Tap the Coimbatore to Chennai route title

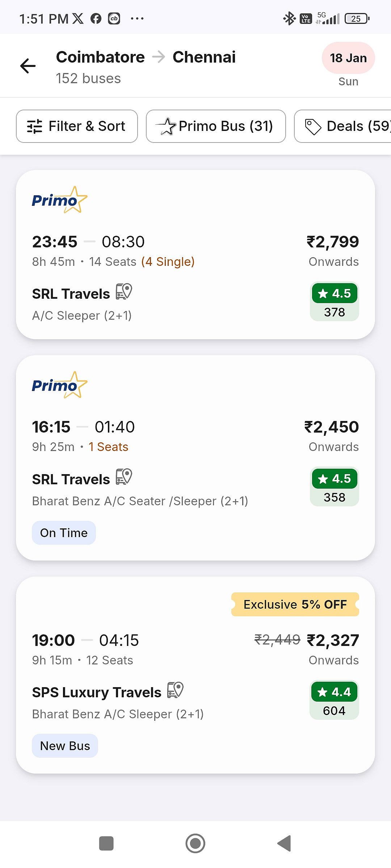[x=146, y=57]
